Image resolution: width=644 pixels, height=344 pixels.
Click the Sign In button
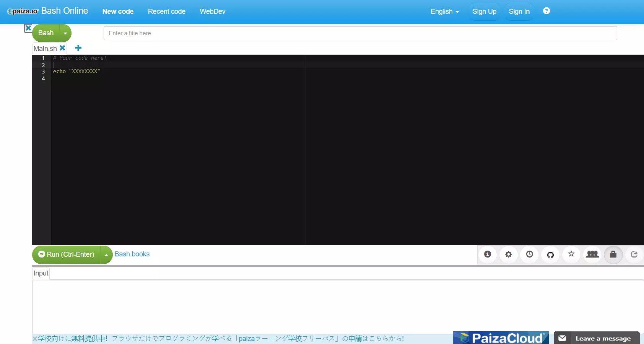(519, 11)
